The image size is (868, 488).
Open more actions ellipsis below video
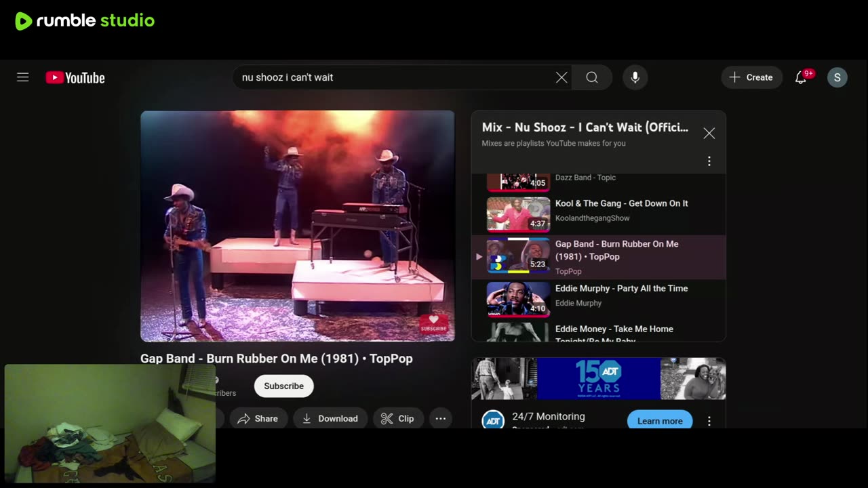point(440,419)
